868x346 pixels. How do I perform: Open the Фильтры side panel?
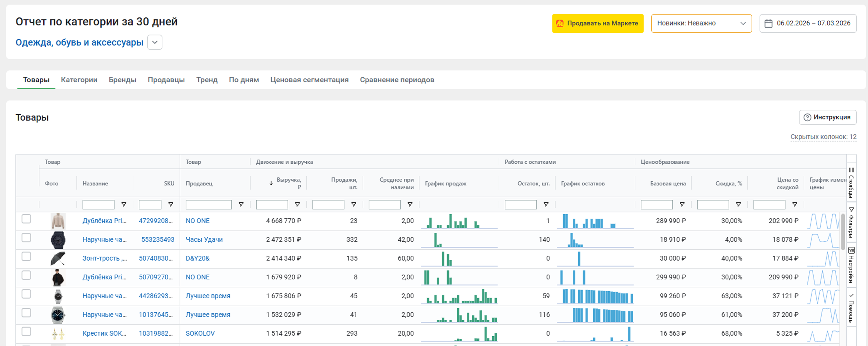(851, 222)
